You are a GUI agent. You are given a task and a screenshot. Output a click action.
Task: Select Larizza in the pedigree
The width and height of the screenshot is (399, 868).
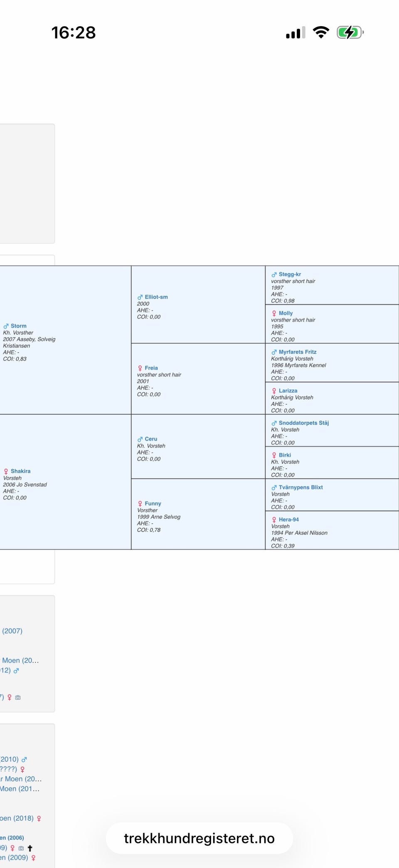click(x=288, y=391)
